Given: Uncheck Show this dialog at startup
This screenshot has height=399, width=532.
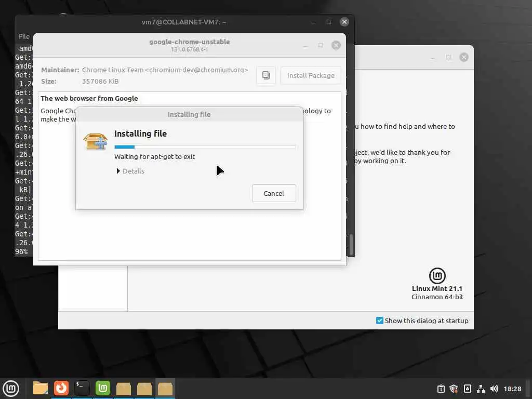Looking at the screenshot, I should (380, 321).
